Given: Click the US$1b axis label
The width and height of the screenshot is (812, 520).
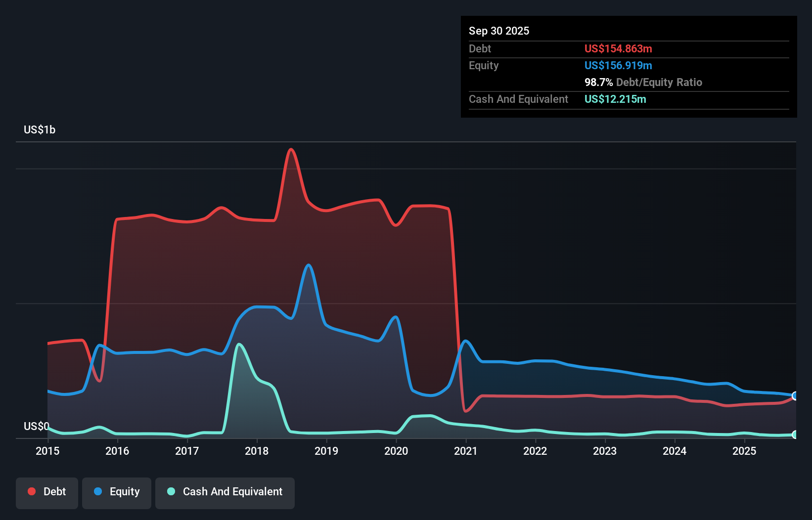Looking at the screenshot, I should coord(40,130).
